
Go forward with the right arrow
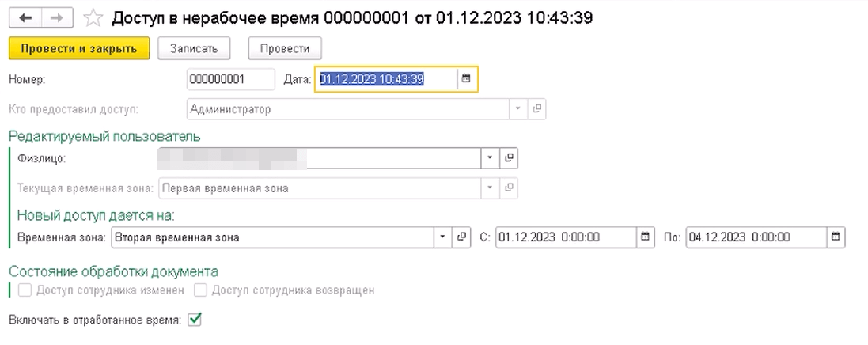point(56,17)
